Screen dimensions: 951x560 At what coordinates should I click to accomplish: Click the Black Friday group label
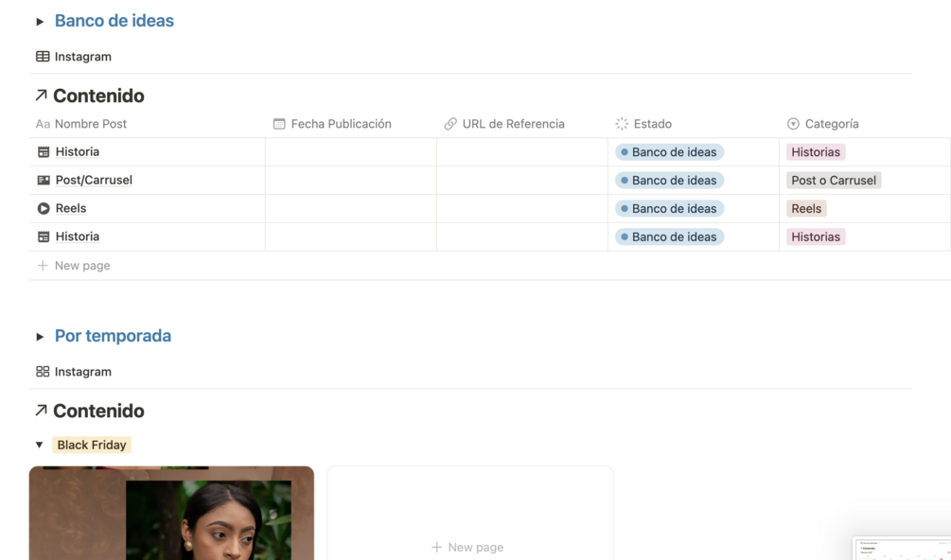click(92, 445)
